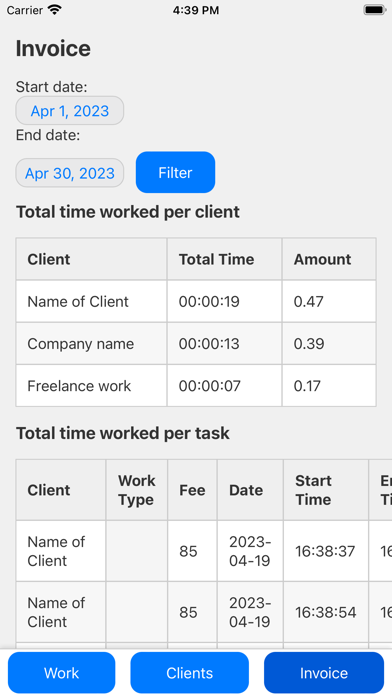The height and width of the screenshot is (696, 392).
Task: Tap start time 16:38:37
Action: tap(325, 551)
